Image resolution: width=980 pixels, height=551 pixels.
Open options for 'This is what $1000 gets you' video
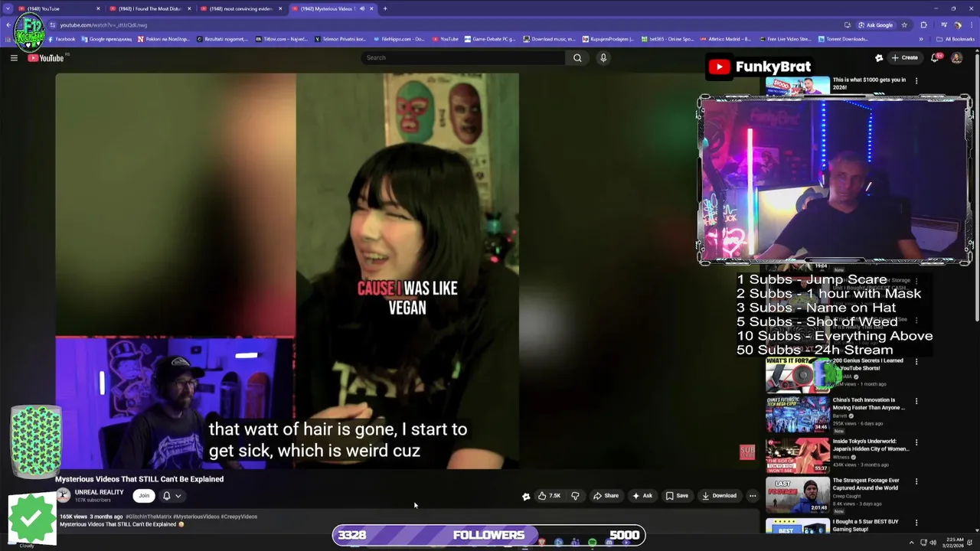(916, 80)
